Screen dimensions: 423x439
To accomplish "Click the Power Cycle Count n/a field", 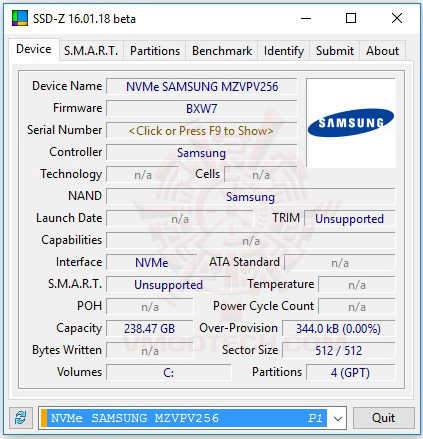I will 357,307.
